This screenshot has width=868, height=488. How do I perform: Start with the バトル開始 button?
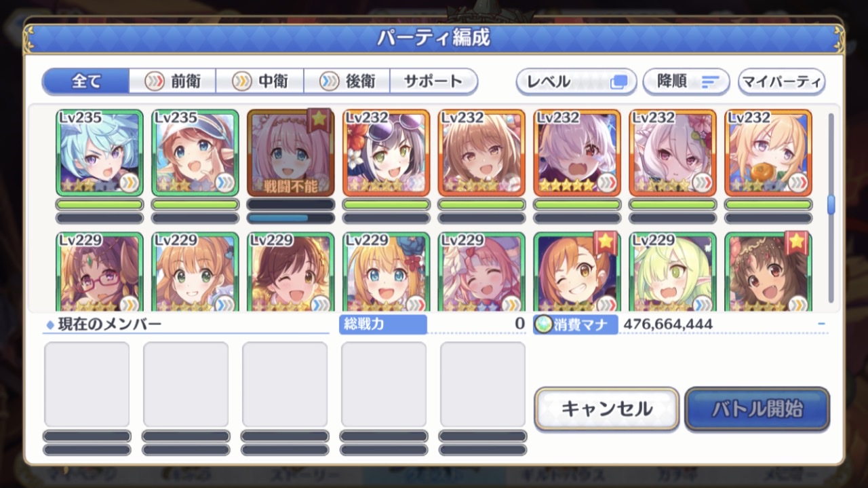[x=757, y=409]
